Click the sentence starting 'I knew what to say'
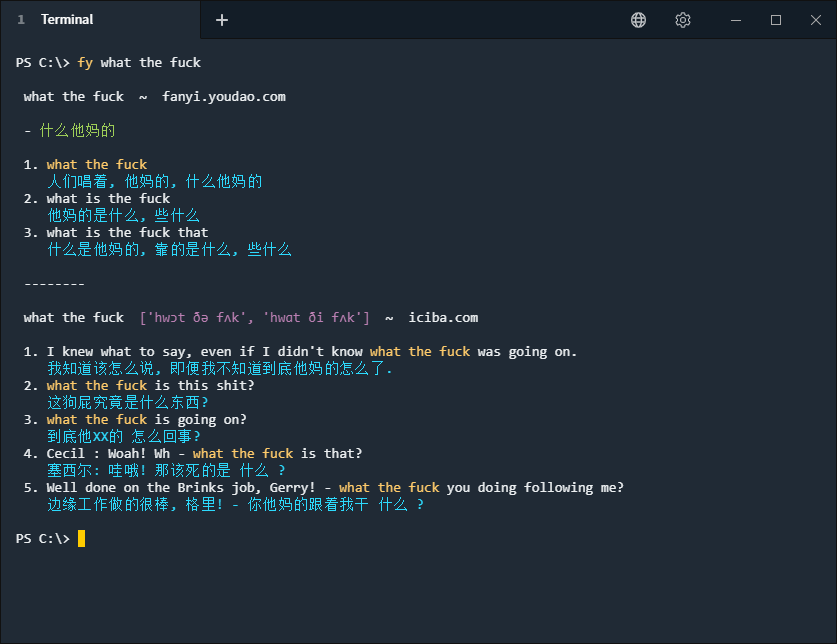This screenshot has height=644, width=837. coord(312,352)
